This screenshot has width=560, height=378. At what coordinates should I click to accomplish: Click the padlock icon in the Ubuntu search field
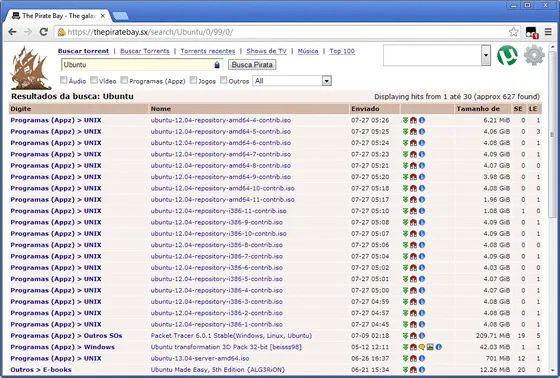(x=217, y=65)
